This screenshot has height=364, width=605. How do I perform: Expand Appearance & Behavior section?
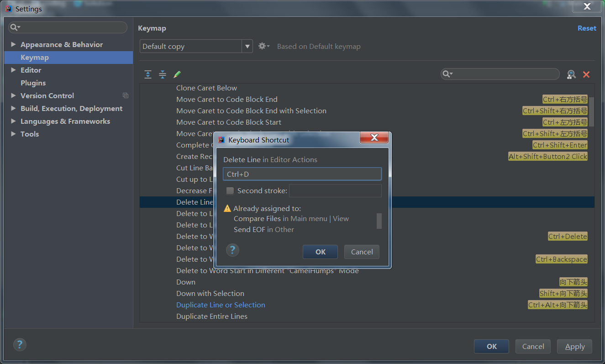coord(13,44)
